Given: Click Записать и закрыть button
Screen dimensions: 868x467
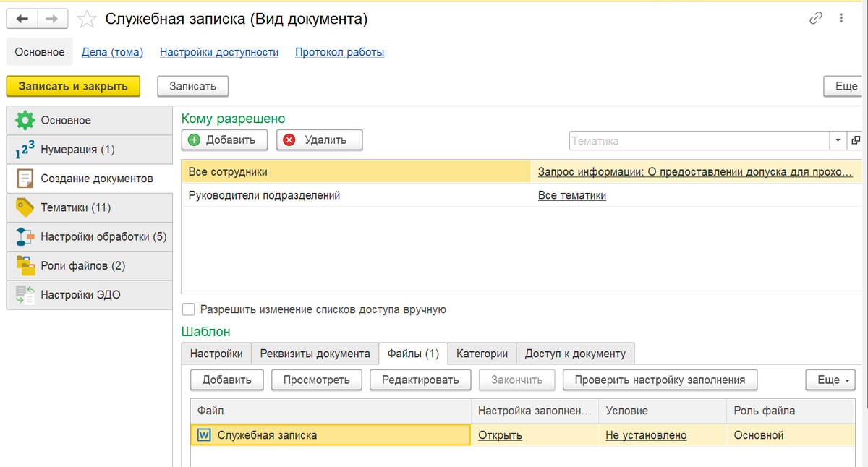Looking at the screenshot, I should tap(73, 86).
